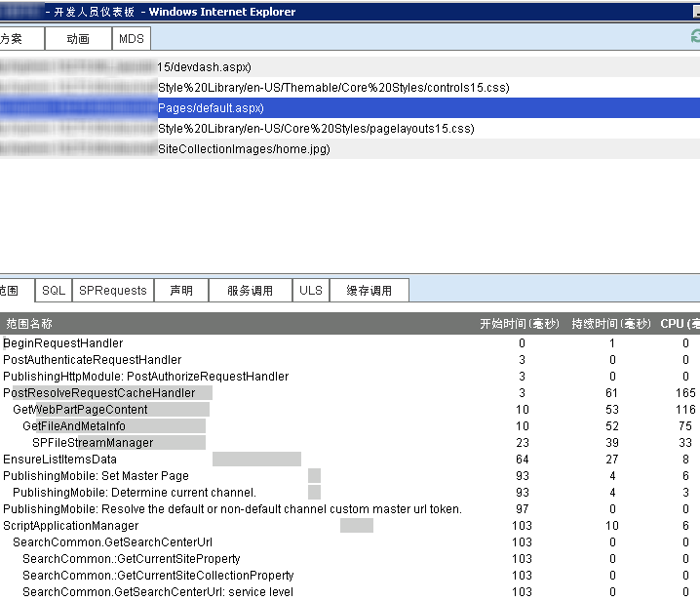Select the 方案 tab

(x=21, y=39)
